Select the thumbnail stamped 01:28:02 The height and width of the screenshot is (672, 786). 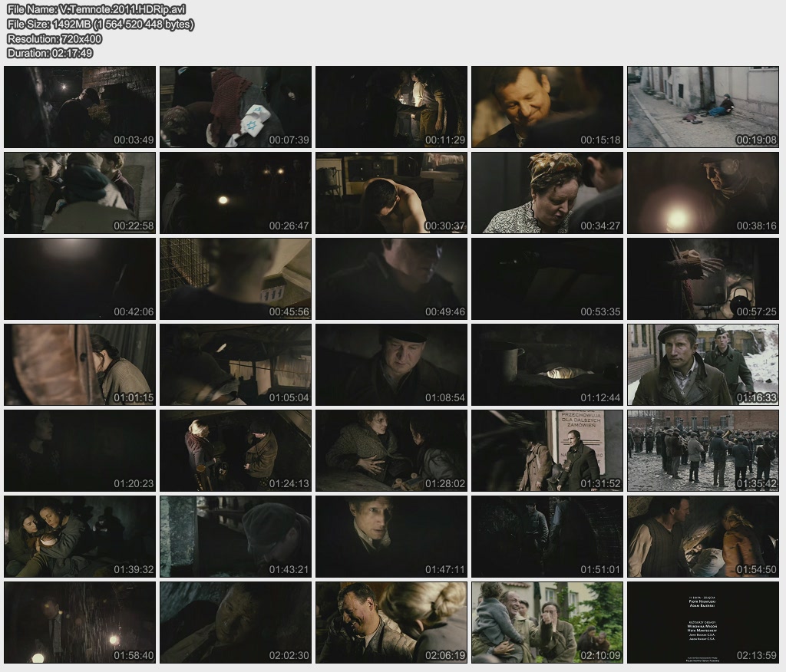tap(391, 450)
